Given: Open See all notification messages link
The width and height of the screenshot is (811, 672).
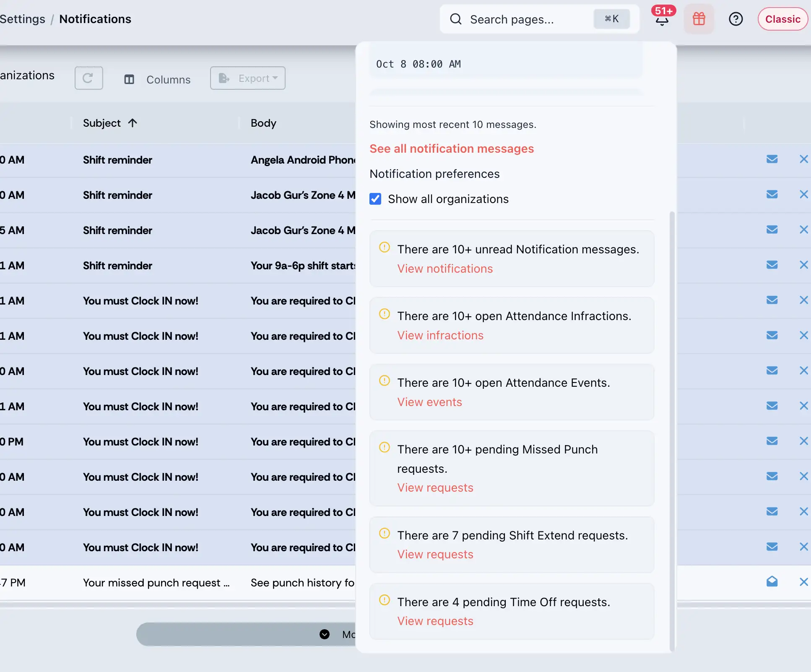Looking at the screenshot, I should pos(452,148).
